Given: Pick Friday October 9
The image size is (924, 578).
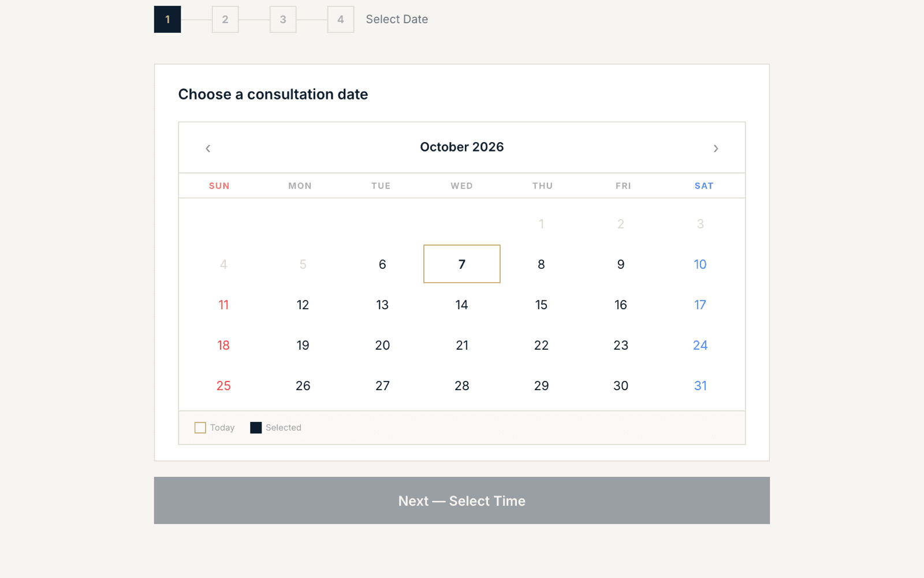Looking at the screenshot, I should 621,264.
